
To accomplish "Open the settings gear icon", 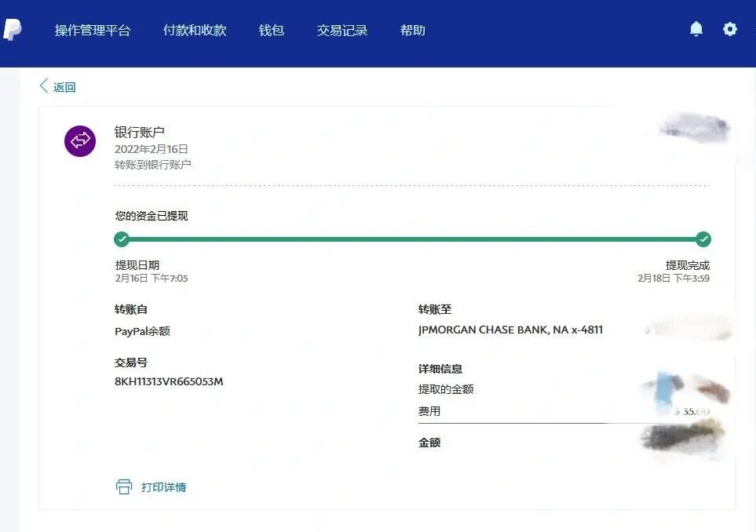I will (x=730, y=29).
